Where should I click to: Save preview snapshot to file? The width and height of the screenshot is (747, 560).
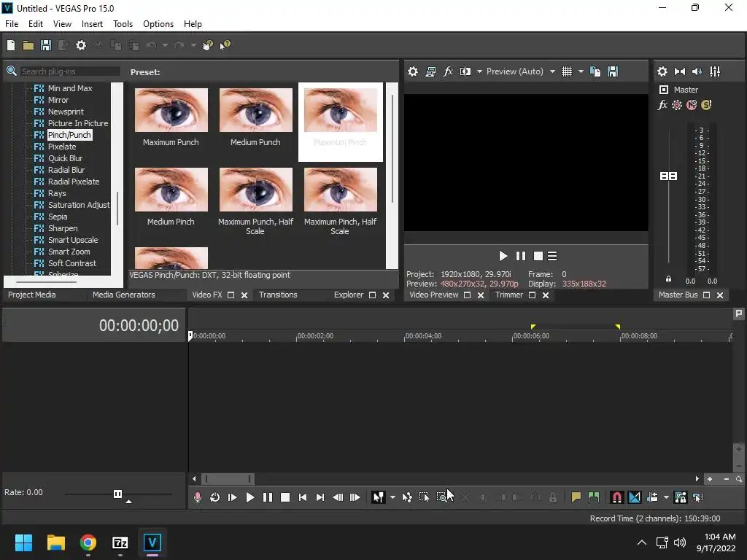[x=613, y=71]
